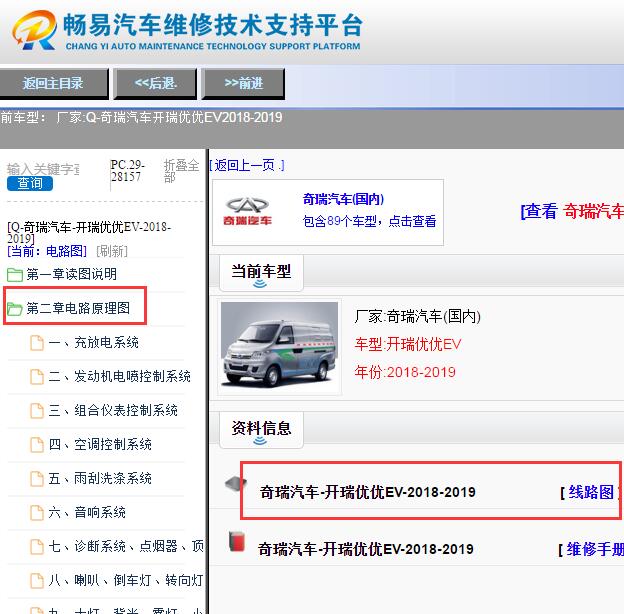Click the 查看 奇瑞汽车 link at right
Viewport: 624px width, 614px height.
(x=572, y=211)
